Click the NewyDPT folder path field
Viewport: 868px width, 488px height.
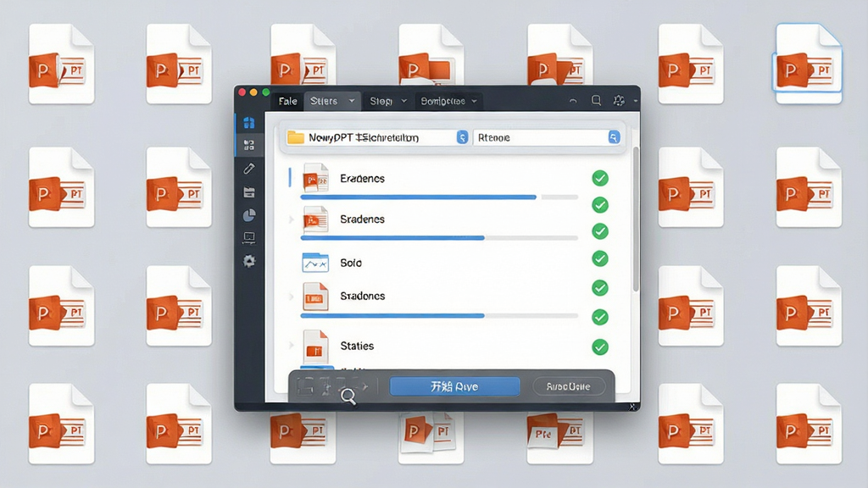[377, 137]
